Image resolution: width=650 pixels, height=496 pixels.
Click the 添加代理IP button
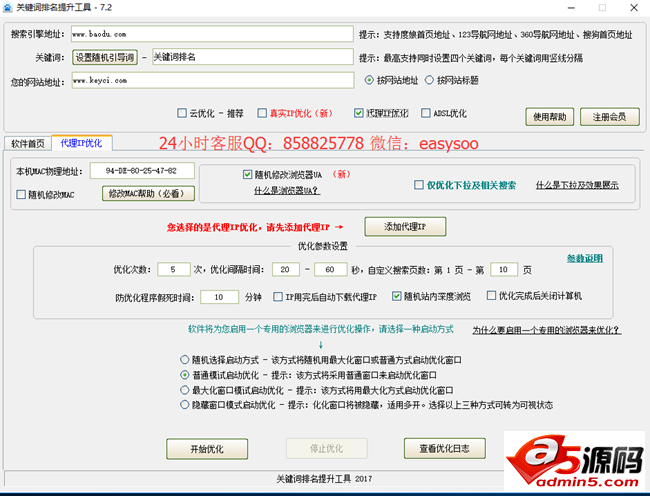pos(405,227)
